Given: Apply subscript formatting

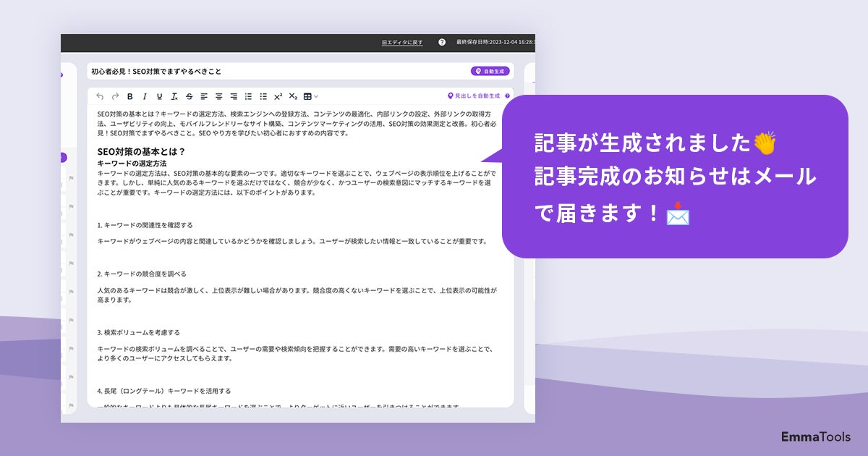Looking at the screenshot, I should (x=293, y=96).
